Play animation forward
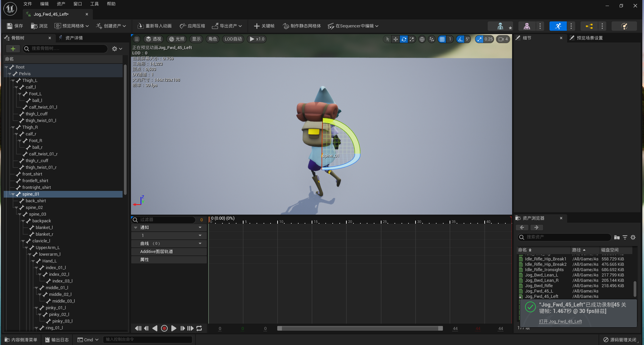Screen dimensions: 644x345 pyautogui.click(x=174, y=328)
